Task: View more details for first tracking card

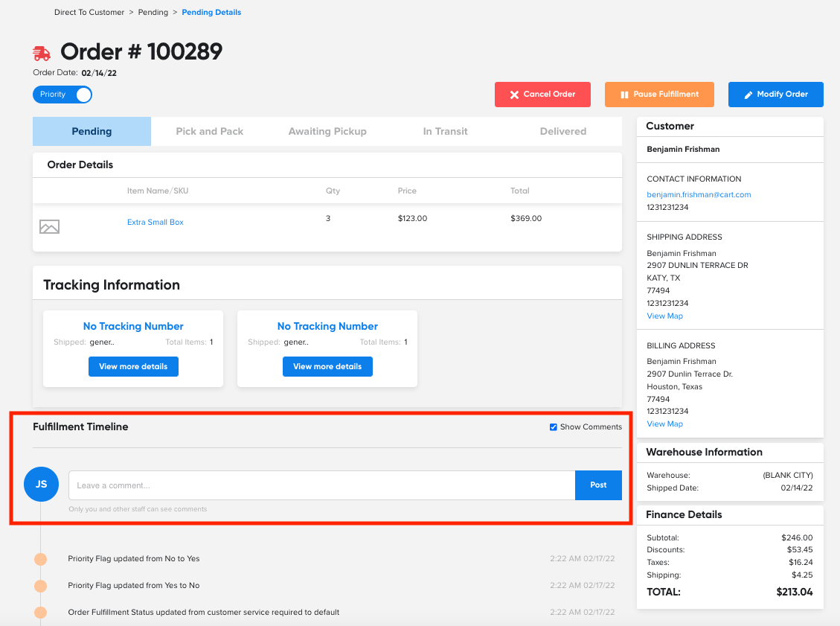Action: pyautogui.click(x=133, y=367)
